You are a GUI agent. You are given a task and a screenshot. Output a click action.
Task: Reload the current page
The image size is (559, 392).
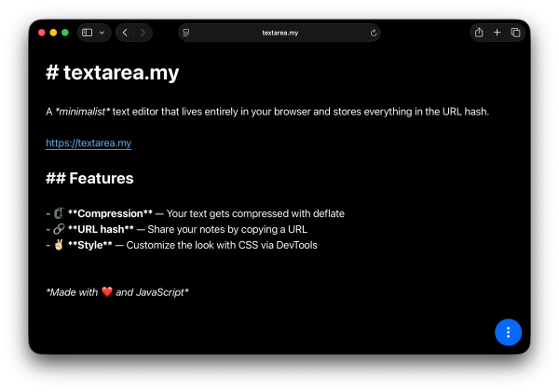click(373, 33)
